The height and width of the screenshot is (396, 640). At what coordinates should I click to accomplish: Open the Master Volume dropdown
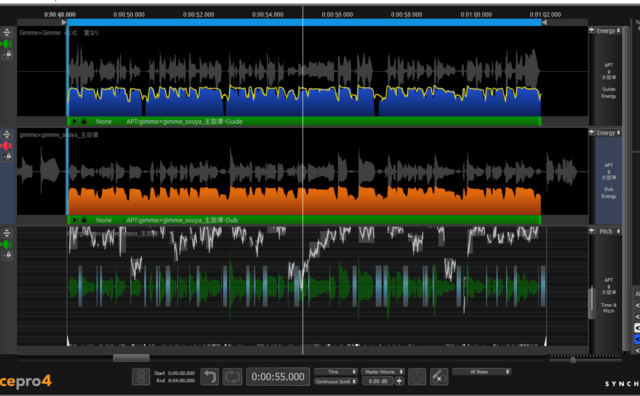tap(383, 372)
